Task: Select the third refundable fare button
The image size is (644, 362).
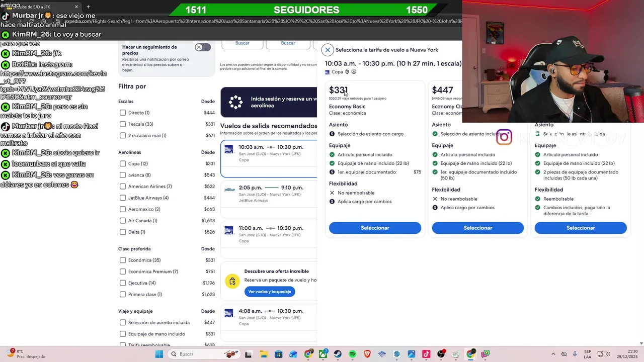Action: 581,228
